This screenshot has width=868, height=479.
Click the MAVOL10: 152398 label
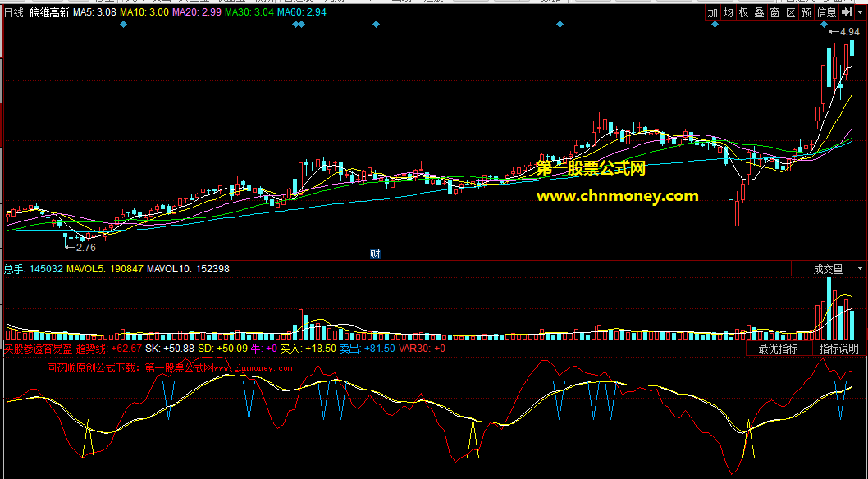click(x=188, y=269)
